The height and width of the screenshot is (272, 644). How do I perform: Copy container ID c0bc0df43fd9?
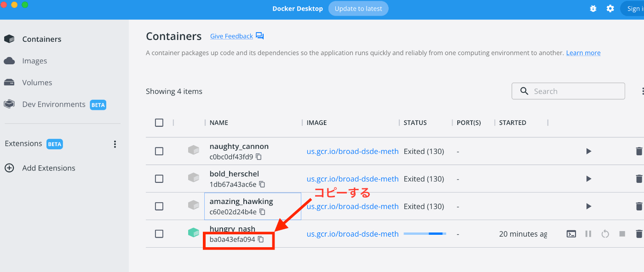click(259, 157)
